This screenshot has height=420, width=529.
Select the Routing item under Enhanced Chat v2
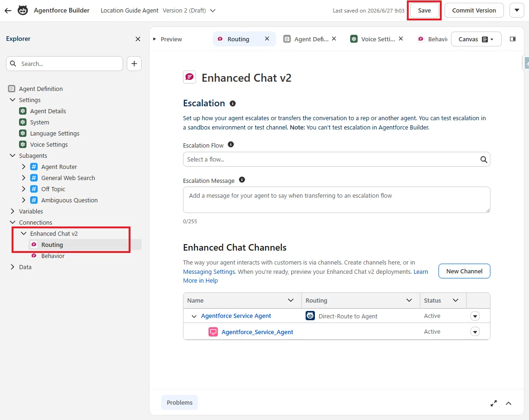pos(52,245)
